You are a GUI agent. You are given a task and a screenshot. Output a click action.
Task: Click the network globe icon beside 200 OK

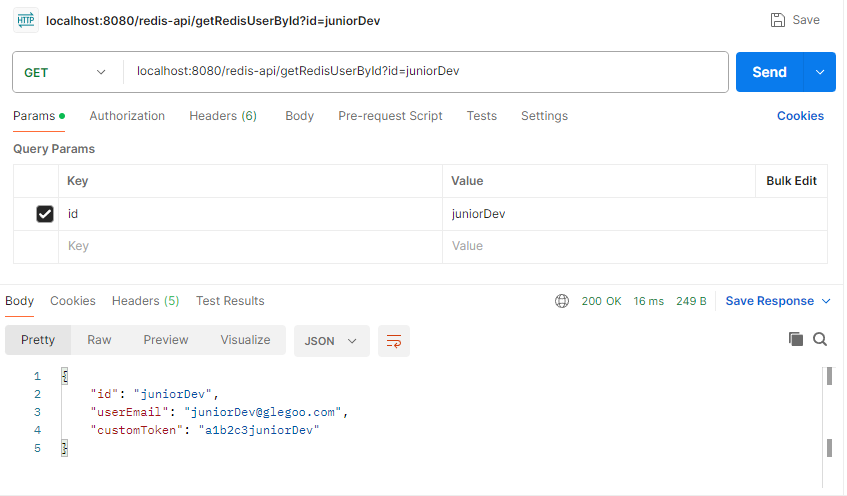point(562,301)
